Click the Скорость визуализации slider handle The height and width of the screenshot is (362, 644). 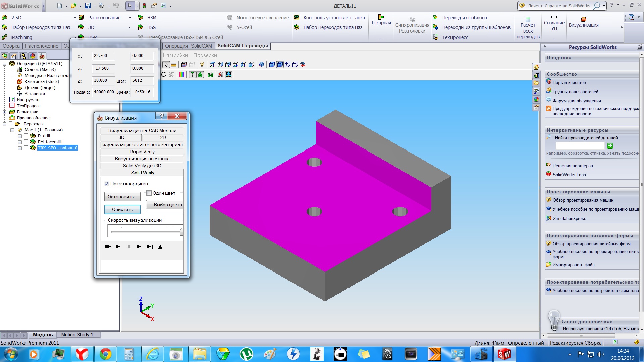tap(181, 232)
